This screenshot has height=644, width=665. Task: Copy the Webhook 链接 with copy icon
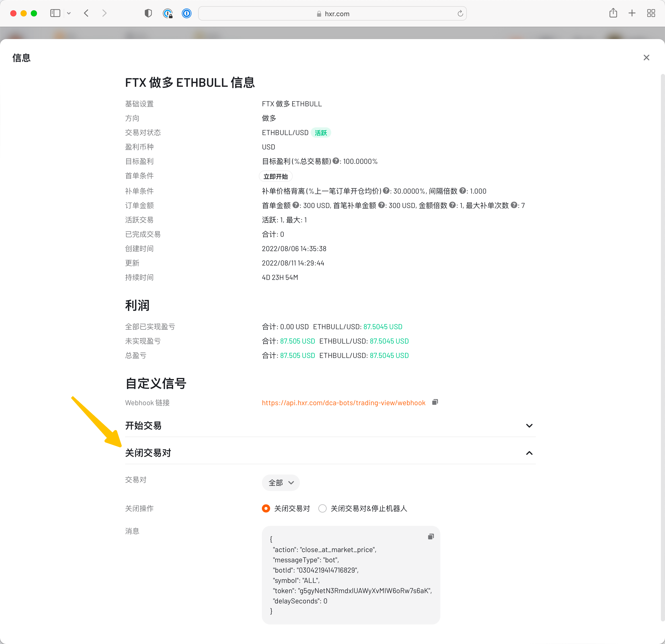[x=435, y=402]
